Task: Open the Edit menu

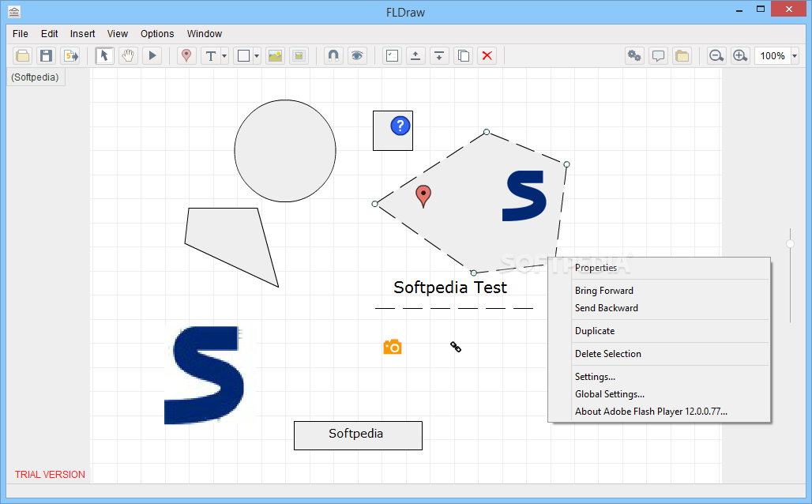Action: [49, 34]
